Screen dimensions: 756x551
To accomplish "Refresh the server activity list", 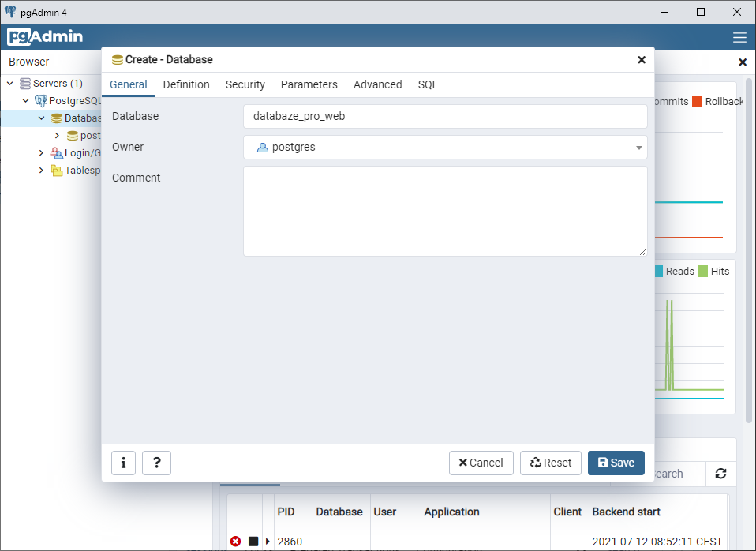I will (x=720, y=474).
